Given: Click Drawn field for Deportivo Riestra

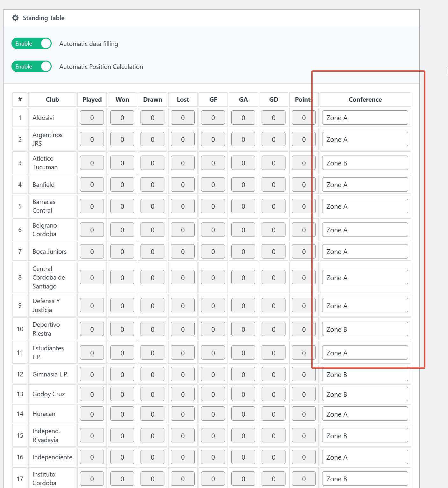Looking at the screenshot, I should point(153,329).
